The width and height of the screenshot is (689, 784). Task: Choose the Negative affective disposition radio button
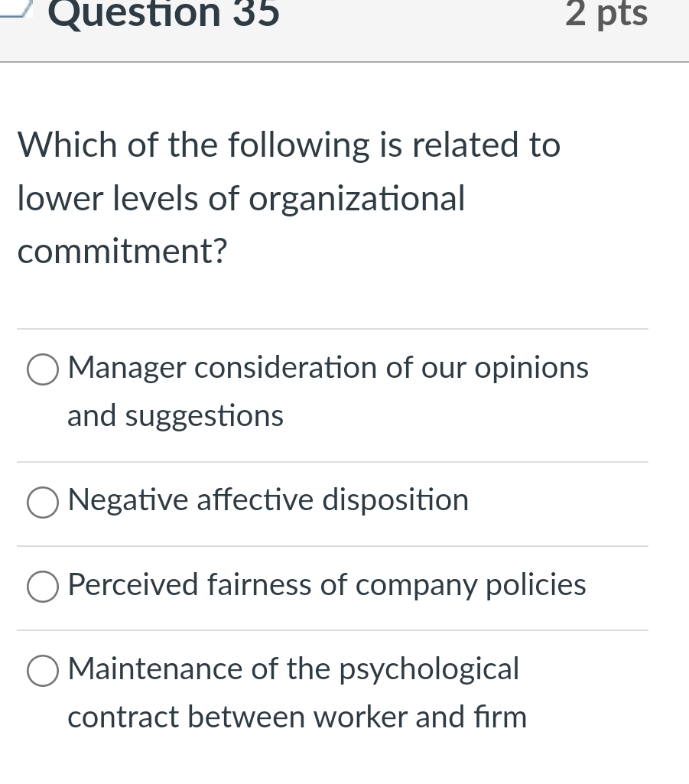43,503
